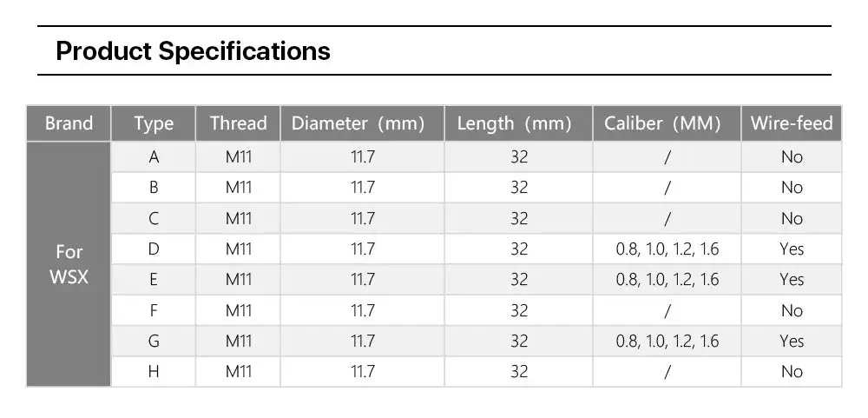
Task: Select the Type D cell
Action: click(x=154, y=249)
